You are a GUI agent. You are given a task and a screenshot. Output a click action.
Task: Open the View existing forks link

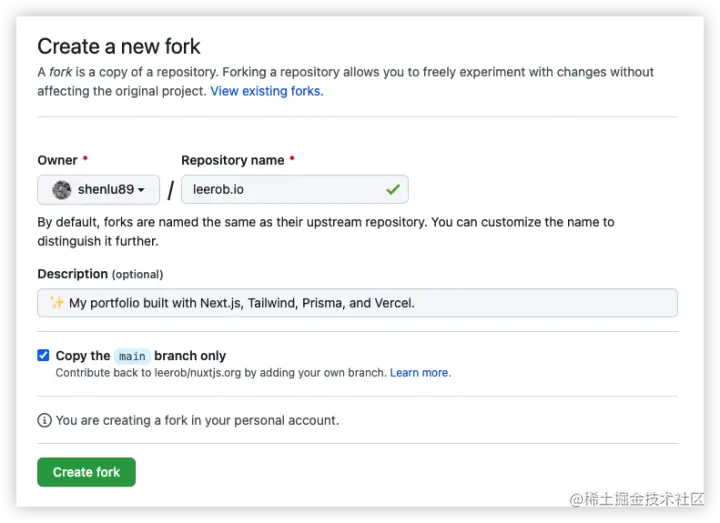coord(267,91)
